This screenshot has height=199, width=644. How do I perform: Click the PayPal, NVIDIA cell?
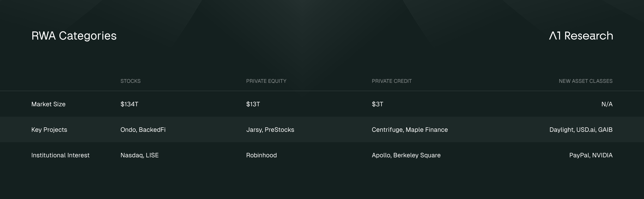tap(591, 155)
